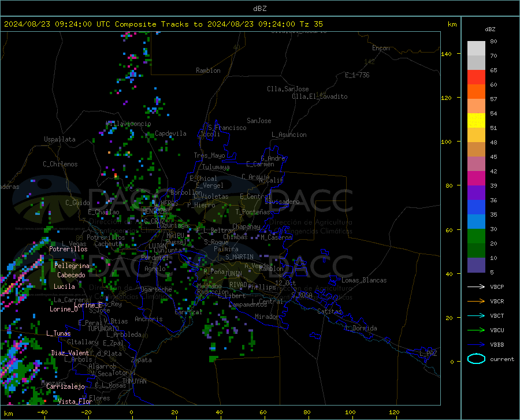Screen dimensions: 520x420
Task: Click the Anchoris label
Action: coord(148,319)
